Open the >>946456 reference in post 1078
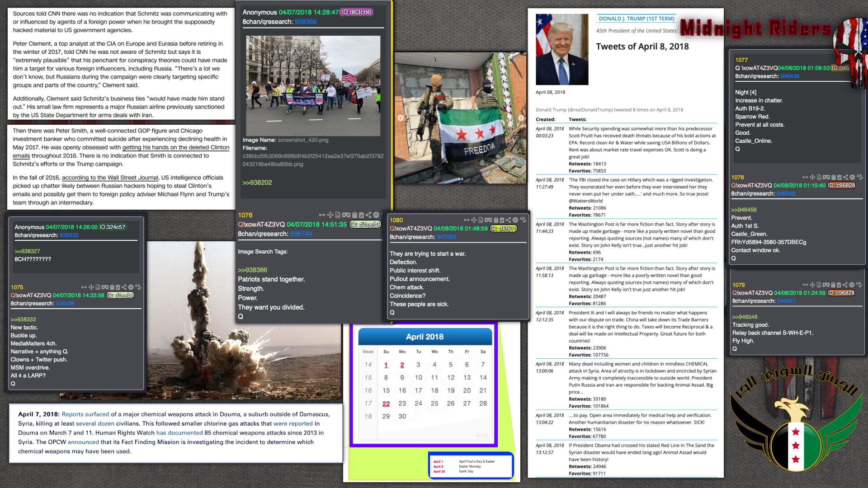 pyautogui.click(x=744, y=210)
